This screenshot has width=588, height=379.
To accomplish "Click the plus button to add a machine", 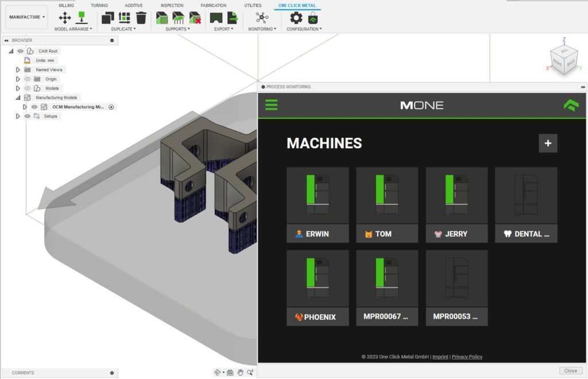I will click(547, 143).
